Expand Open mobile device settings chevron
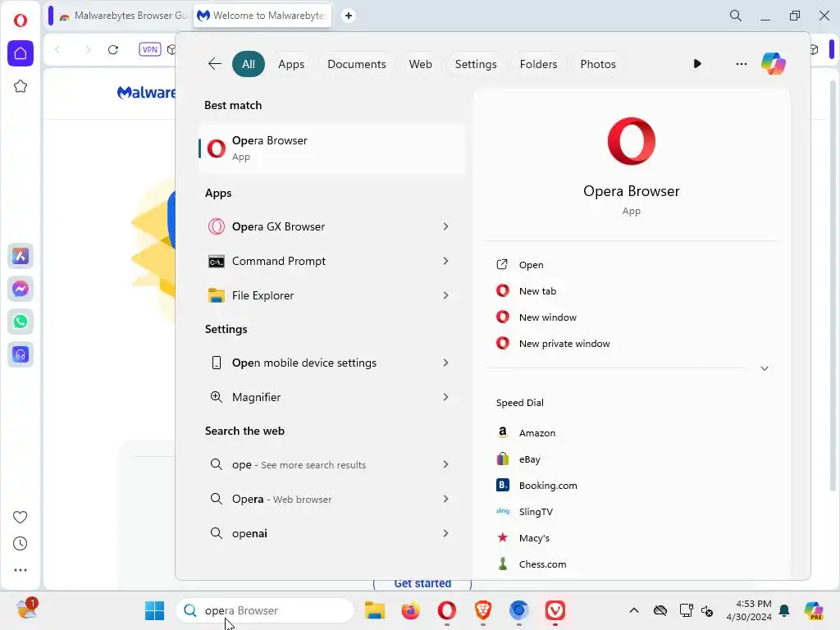 tap(445, 363)
